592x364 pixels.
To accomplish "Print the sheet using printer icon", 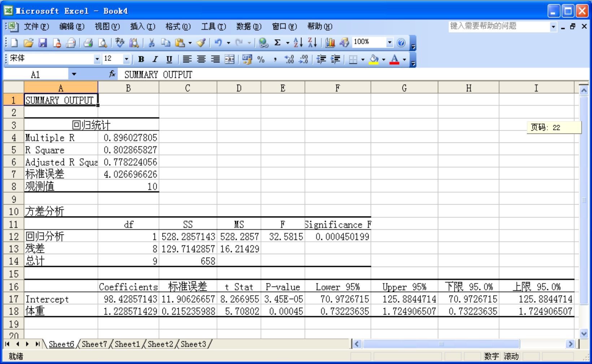I will click(88, 43).
